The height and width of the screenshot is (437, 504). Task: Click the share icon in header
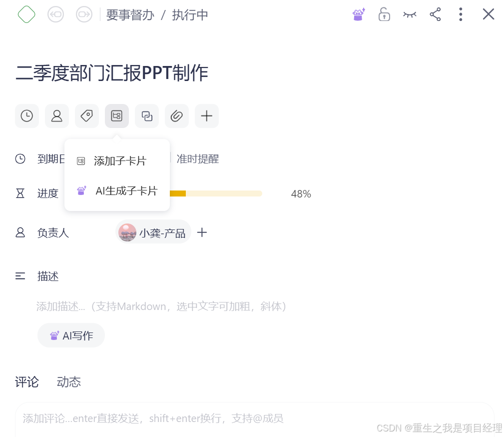435,14
